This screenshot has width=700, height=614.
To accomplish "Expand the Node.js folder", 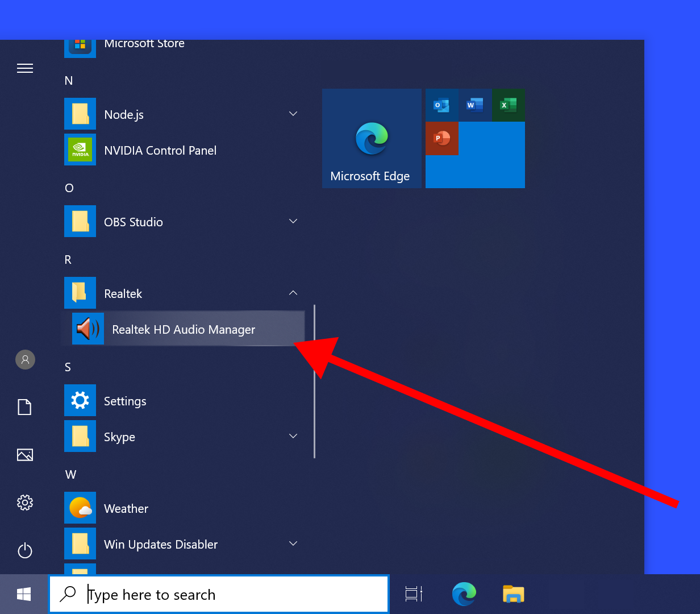I will tap(293, 114).
